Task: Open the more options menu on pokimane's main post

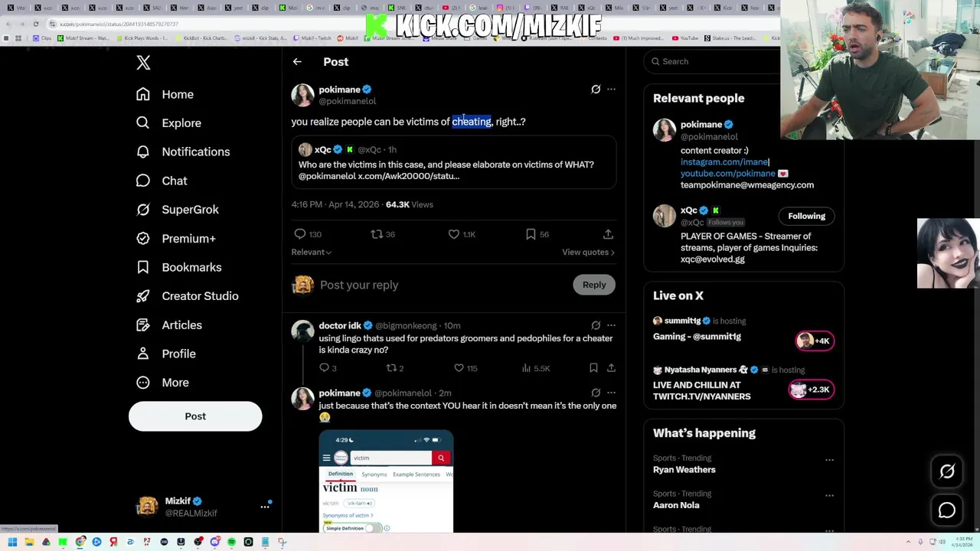Action: [611, 90]
